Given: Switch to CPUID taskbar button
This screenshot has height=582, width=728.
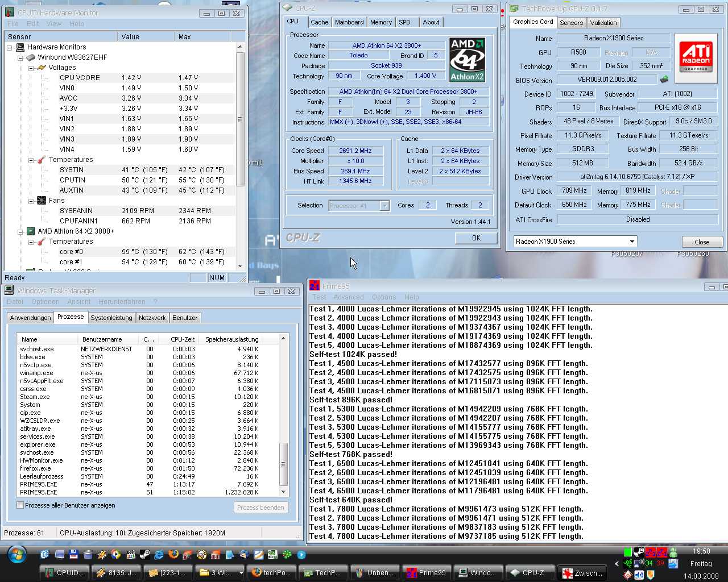Looking at the screenshot, I should pyautogui.click(x=64, y=572).
